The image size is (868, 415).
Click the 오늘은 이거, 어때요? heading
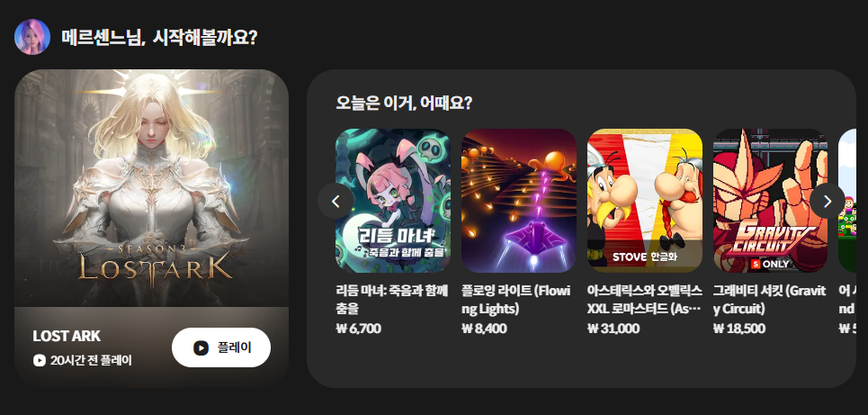(404, 103)
